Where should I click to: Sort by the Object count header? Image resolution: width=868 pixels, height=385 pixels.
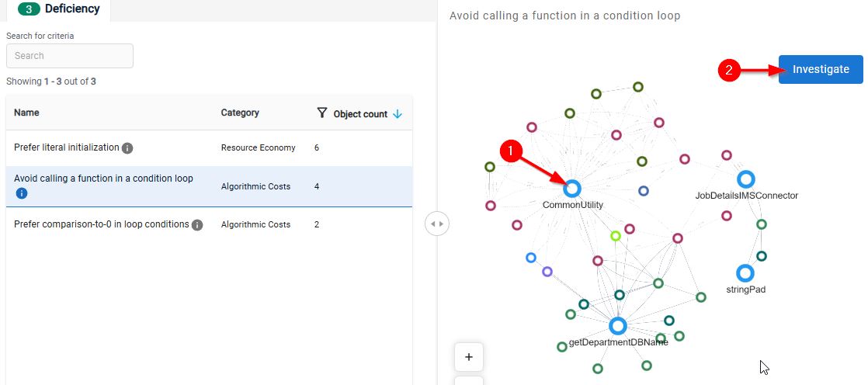coord(360,114)
